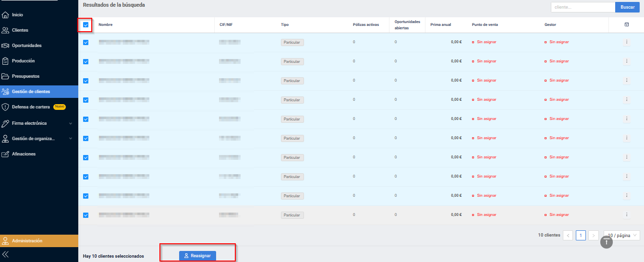Expand the Firma electrónica submenu
Screen dimensions: 644x262
(71, 123)
